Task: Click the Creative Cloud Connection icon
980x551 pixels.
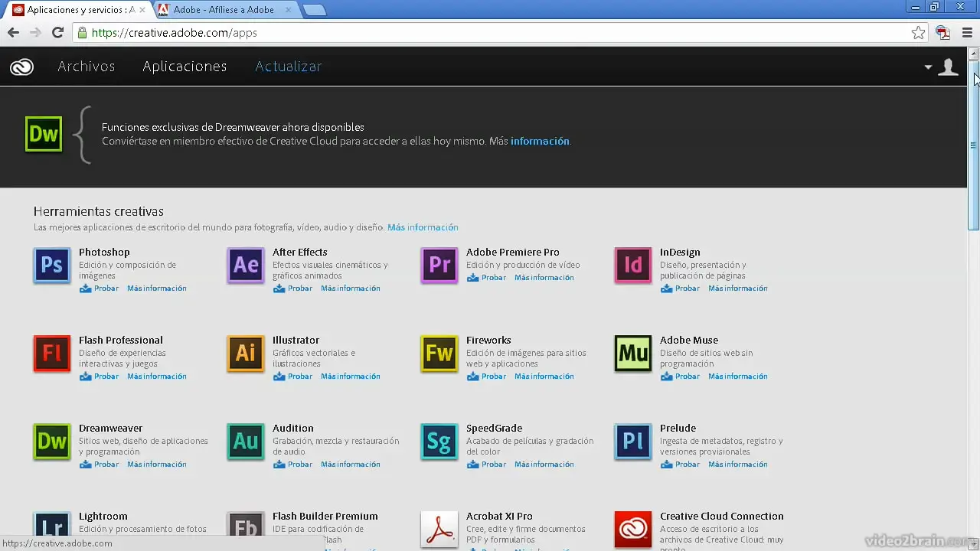Action: tap(633, 529)
